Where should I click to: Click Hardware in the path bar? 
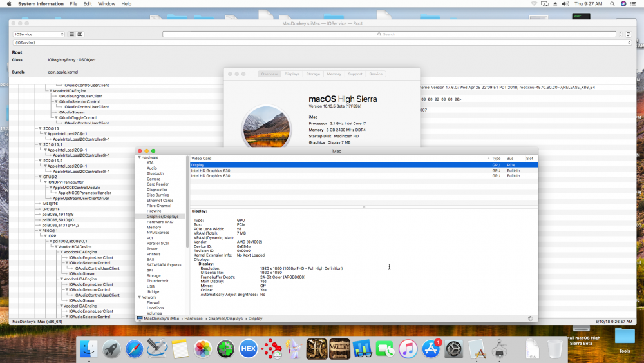click(193, 319)
